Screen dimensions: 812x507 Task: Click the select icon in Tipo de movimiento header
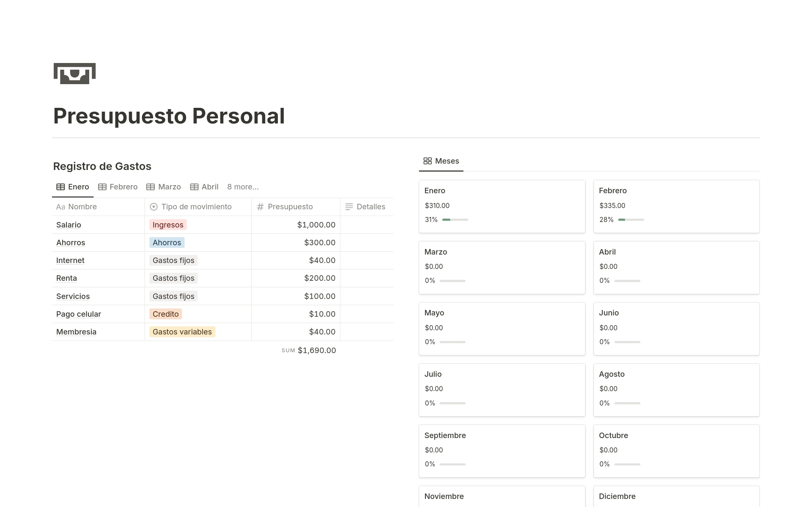(x=153, y=207)
